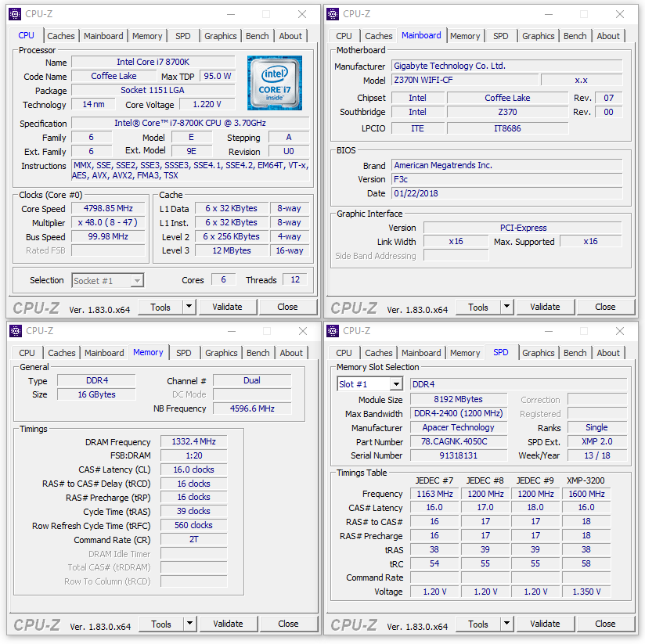
Task: Select Memory tab in the Mainboard window
Action: [465, 36]
